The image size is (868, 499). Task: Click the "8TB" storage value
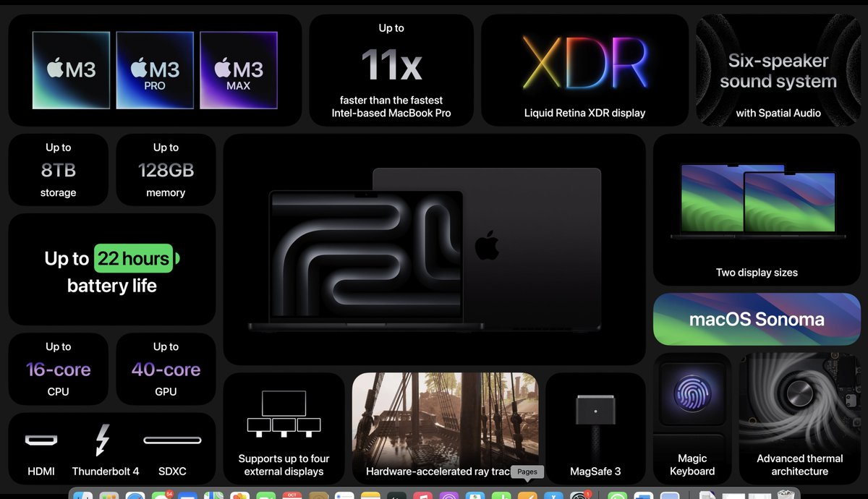click(59, 171)
